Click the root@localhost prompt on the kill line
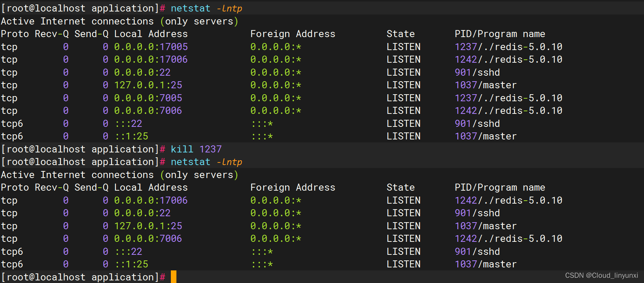 83,149
